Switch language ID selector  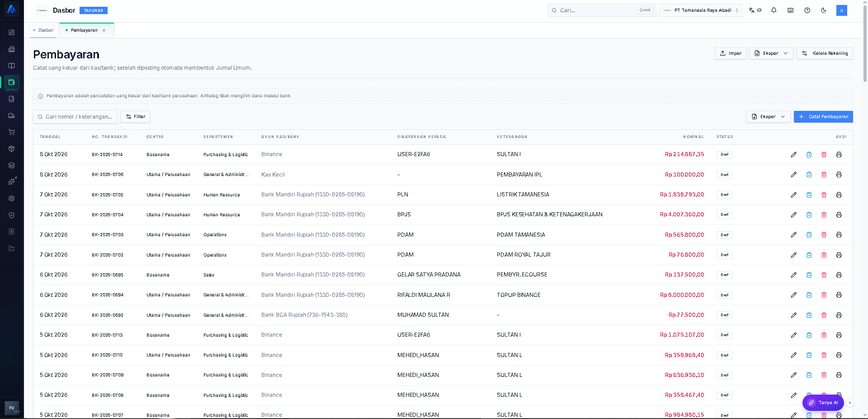click(755, 10)
